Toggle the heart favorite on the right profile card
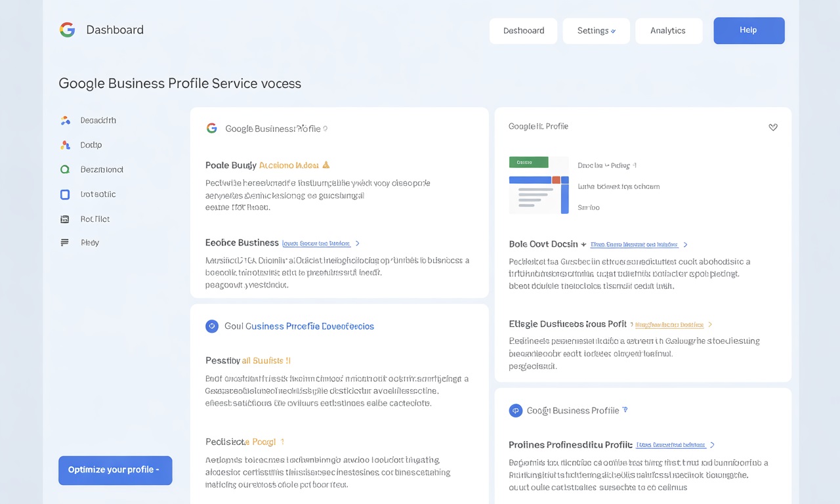The image size is (840, 504). (773, 127)
